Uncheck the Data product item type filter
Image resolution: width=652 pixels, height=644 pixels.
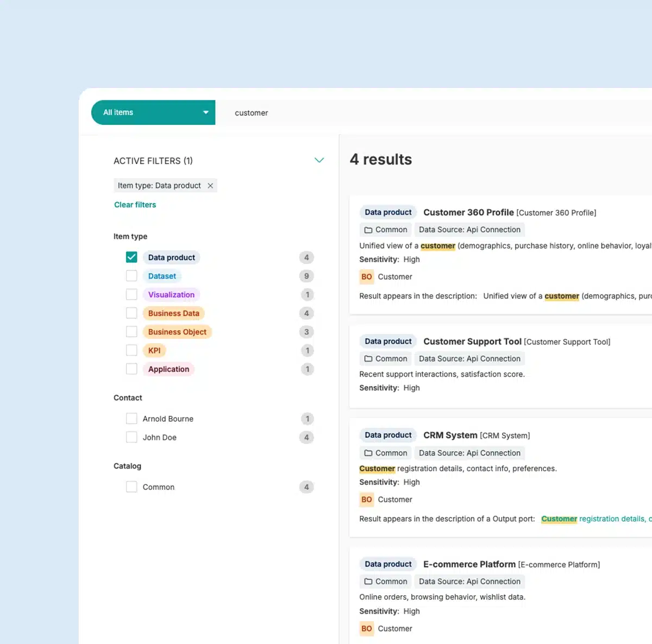coord(131,257)
